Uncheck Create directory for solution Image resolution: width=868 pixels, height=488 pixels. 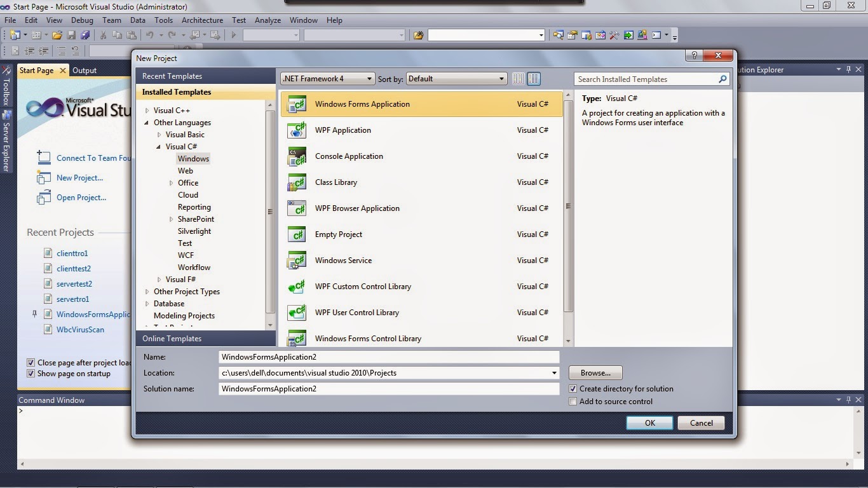pos(573,388)
